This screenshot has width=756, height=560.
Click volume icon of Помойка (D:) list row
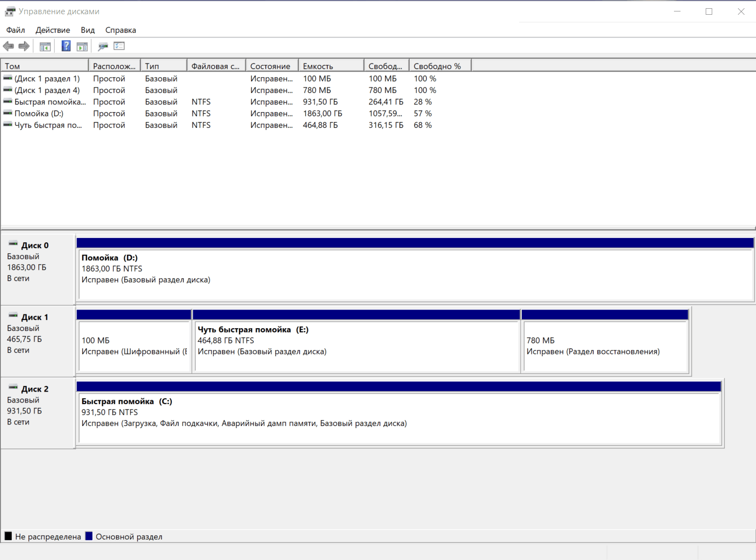tap(8, 113)
